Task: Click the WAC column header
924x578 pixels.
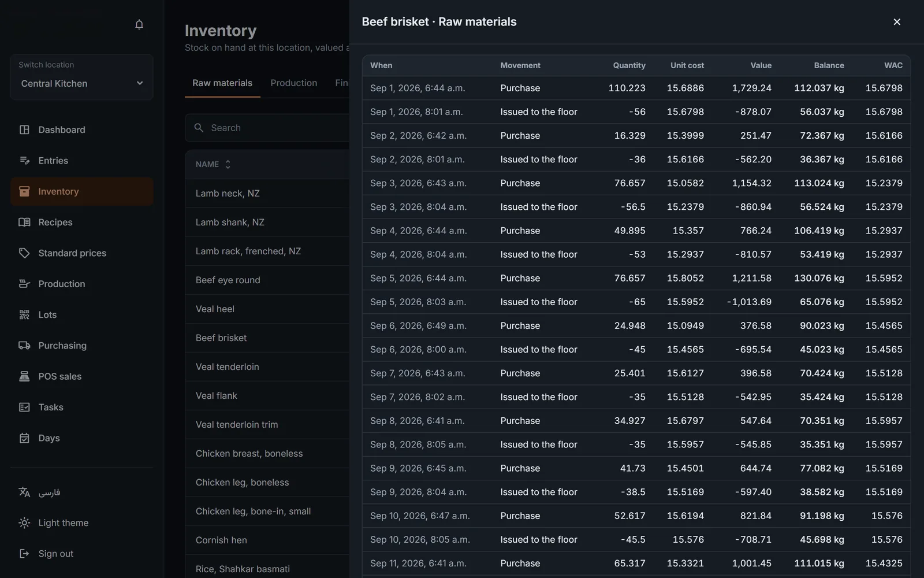Action: click(x=893, y=65)
